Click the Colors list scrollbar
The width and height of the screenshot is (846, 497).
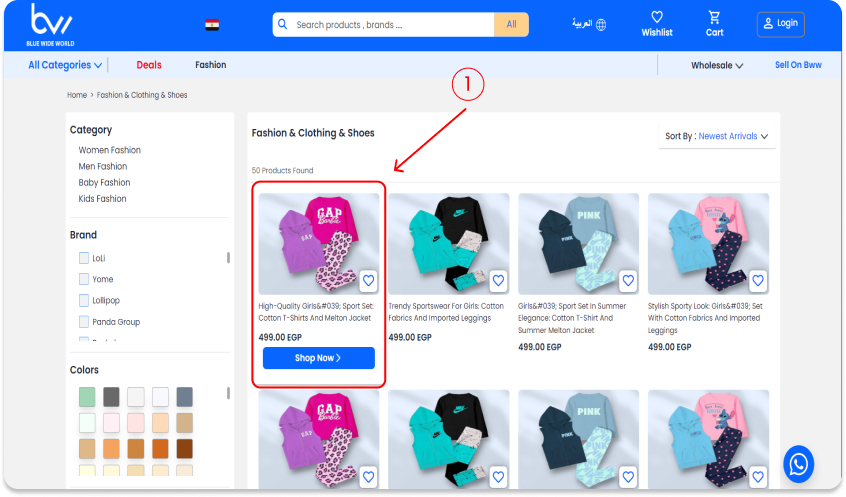[x=228, y=393]
